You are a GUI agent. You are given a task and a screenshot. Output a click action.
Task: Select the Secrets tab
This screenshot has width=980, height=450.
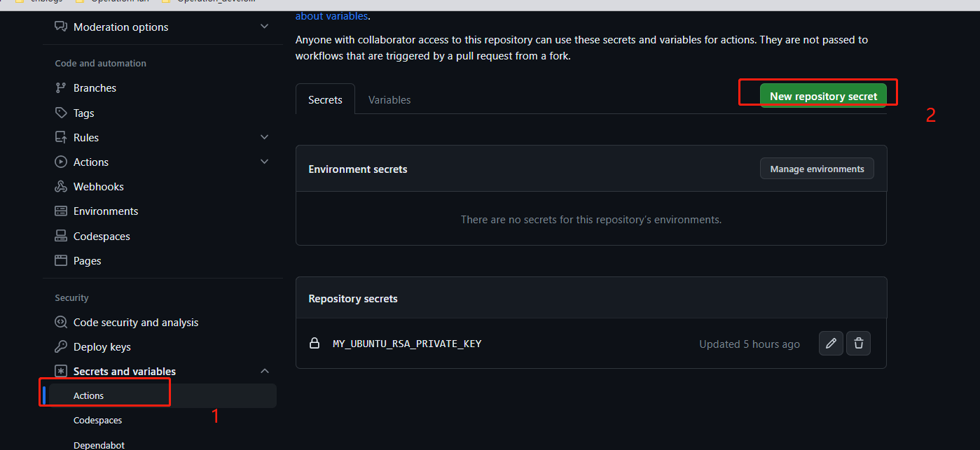coord(325,100)
